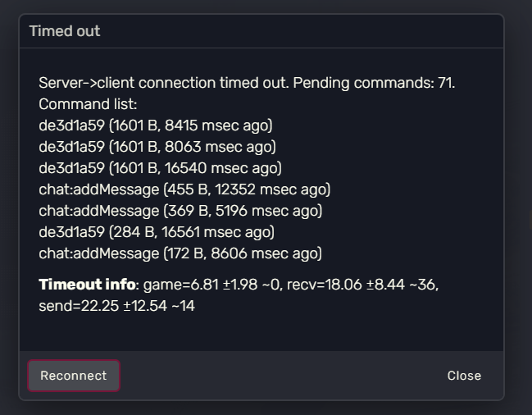Close the Timed out dialog
This screenshot has width=532, height=415.
(x=464, y=376)
